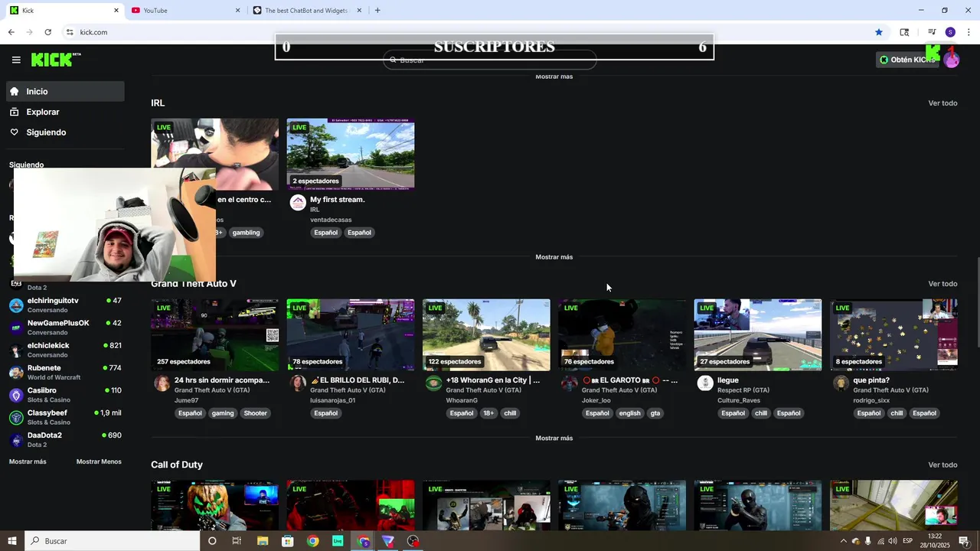Open notification center in system tray
Image resolution: width=980 pixels, height=551 pixels.
point(964,541)
